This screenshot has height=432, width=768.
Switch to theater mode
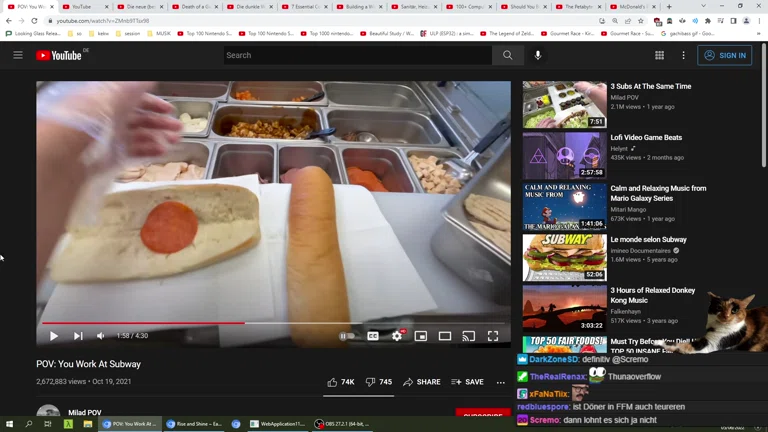pyautogui.click(x=445, y=336)
